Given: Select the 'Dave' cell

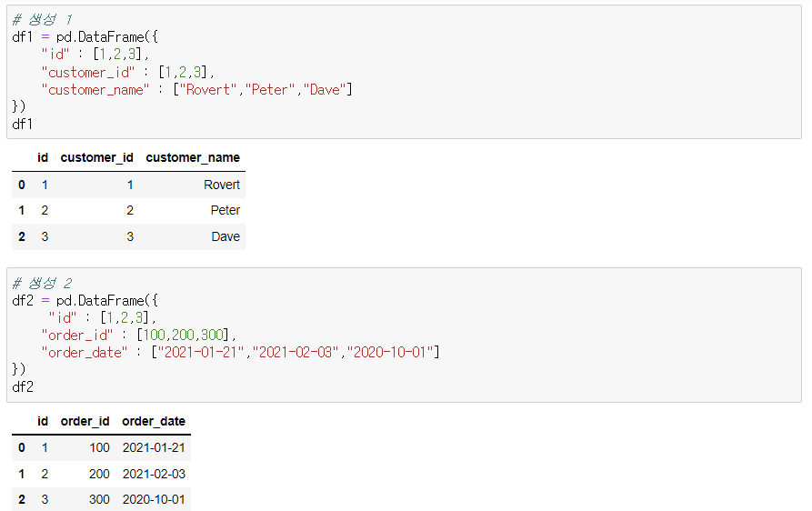Looking at the screenshot, I should pyautogui.click(x=226, y=236).
